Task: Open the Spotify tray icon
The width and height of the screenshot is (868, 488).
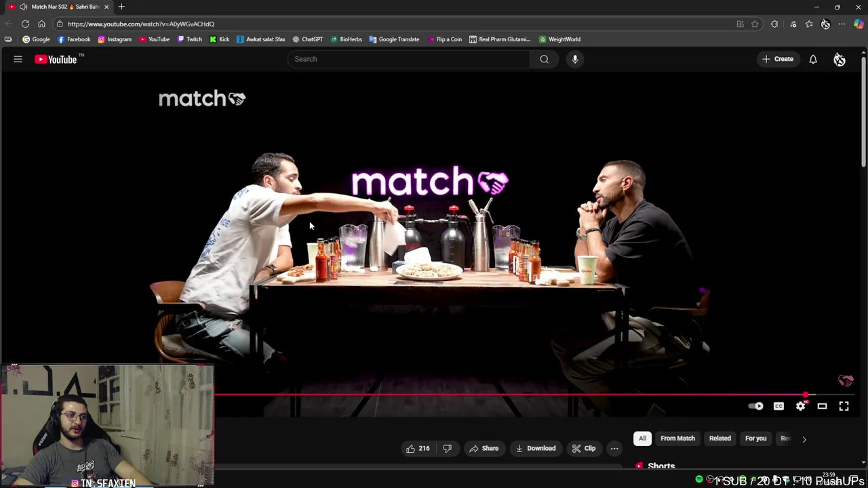Action: point(699,480)
